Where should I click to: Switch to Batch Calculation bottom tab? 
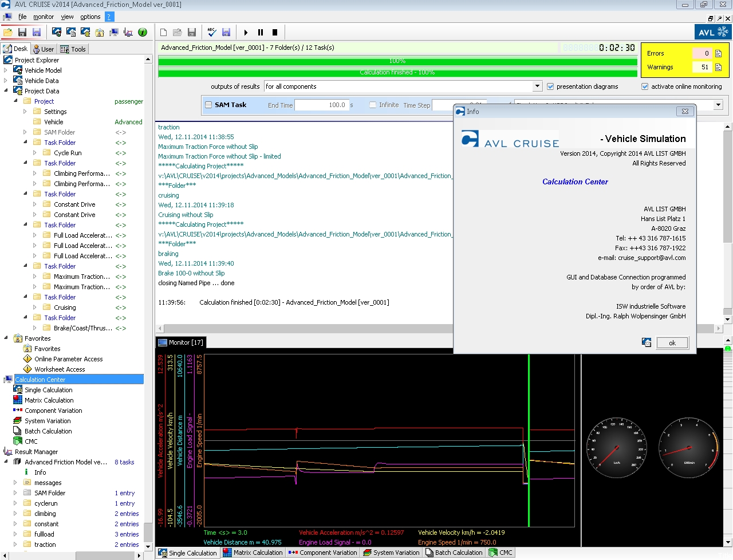(454, 553)
